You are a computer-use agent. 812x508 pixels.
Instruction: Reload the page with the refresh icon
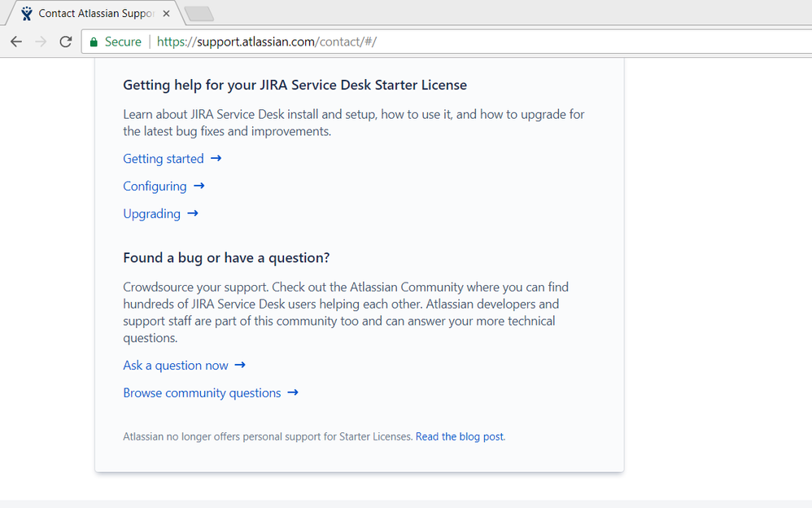(x=65, y=42)
